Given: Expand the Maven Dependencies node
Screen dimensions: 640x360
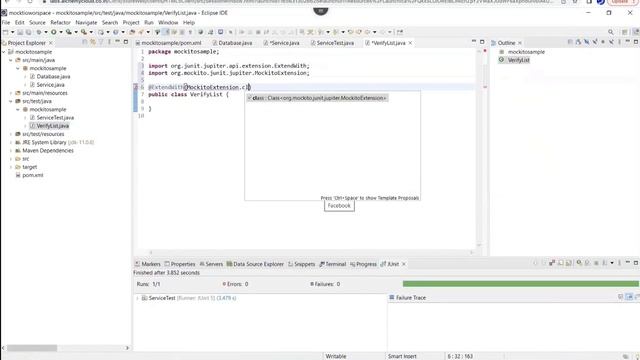Looking at the screenshot, I should point(11,151).
